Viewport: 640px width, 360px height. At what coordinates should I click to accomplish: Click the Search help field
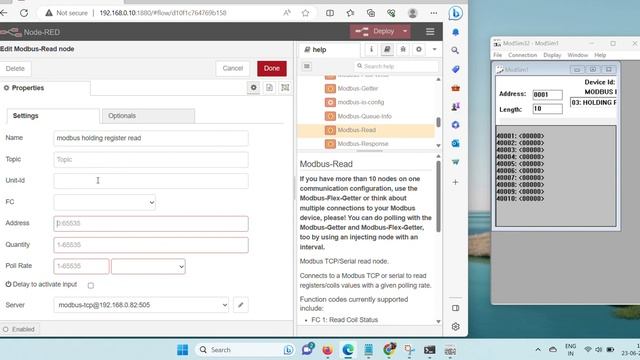pos(396,66)
